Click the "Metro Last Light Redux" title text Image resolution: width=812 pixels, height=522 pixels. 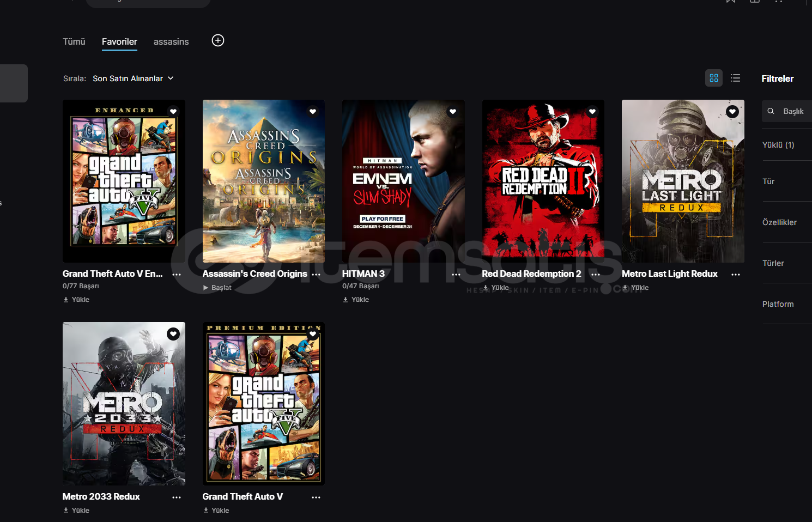[x=670, y=274]
